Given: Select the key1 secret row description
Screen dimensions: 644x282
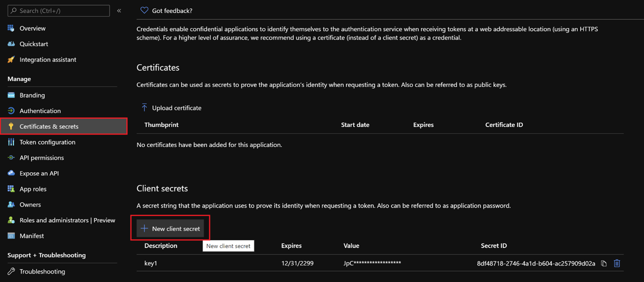Looking at the screenshot, I should pyautogui.click(x=151, y=263).
